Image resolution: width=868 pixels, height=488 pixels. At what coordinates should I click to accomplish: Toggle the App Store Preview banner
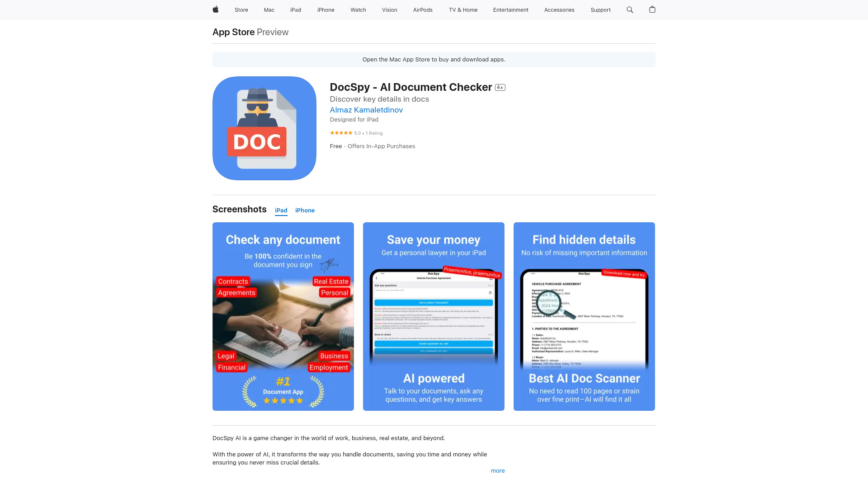pyautogui.click(x=434, y=59)
